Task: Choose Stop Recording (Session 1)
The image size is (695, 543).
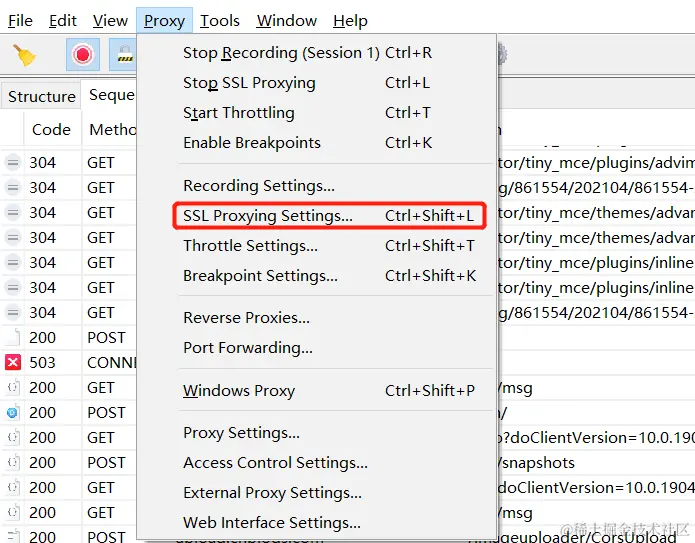Action: (x=317, y=53)
